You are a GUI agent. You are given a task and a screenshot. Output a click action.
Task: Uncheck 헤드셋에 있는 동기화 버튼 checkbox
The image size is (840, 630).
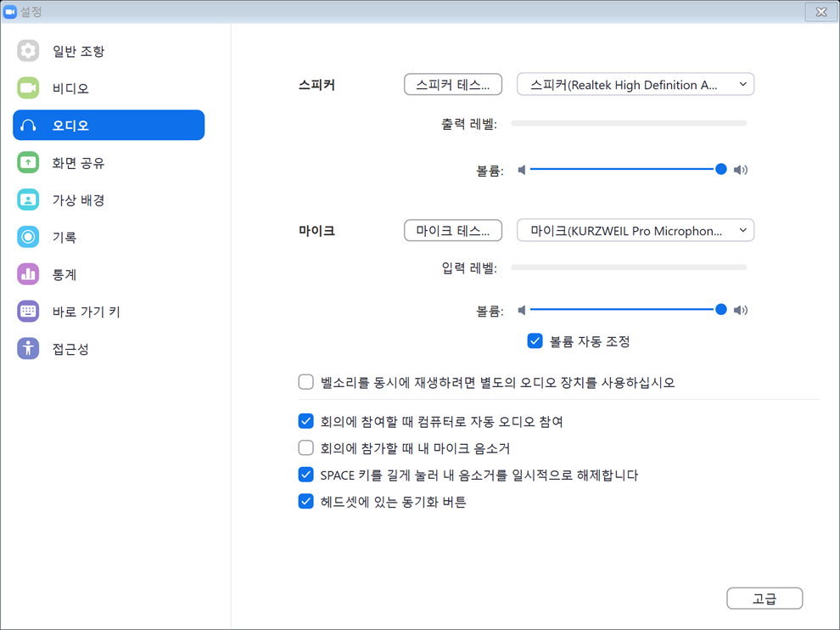pos(306,501)
